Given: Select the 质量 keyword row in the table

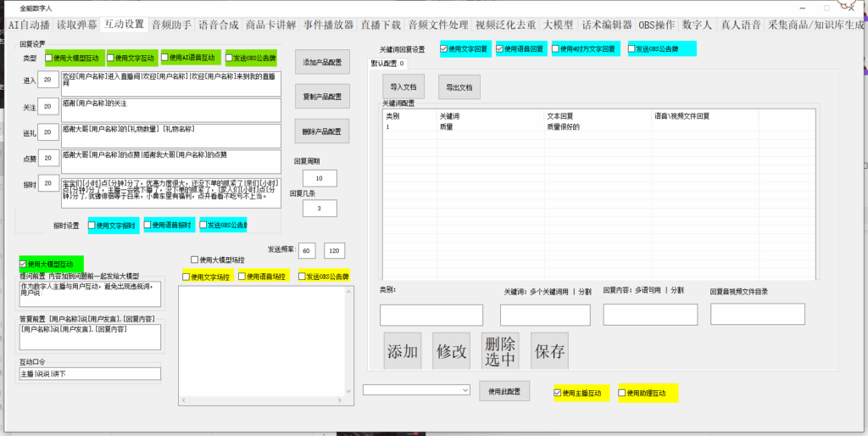Looking at the screenshot, I should pos(570,127).
